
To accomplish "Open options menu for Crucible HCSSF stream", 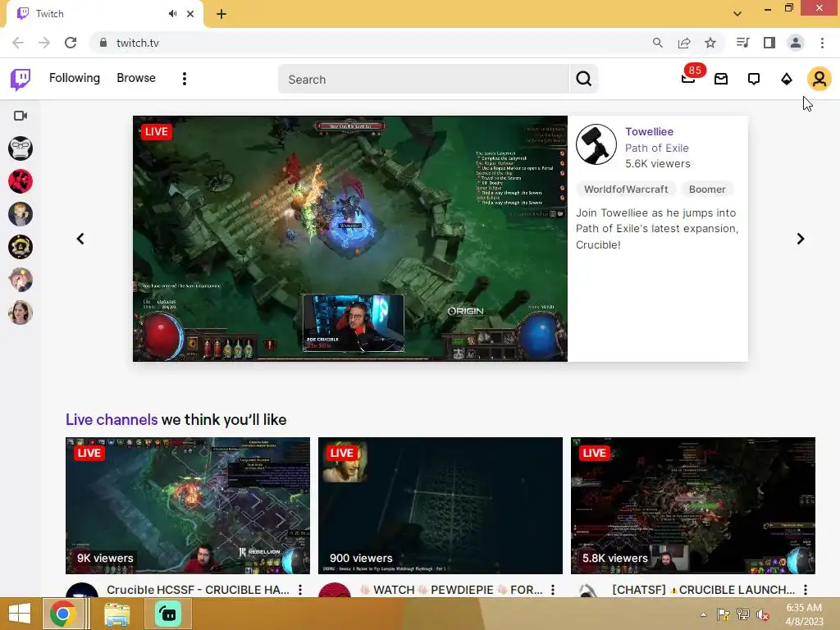I will tap(300, 590).
